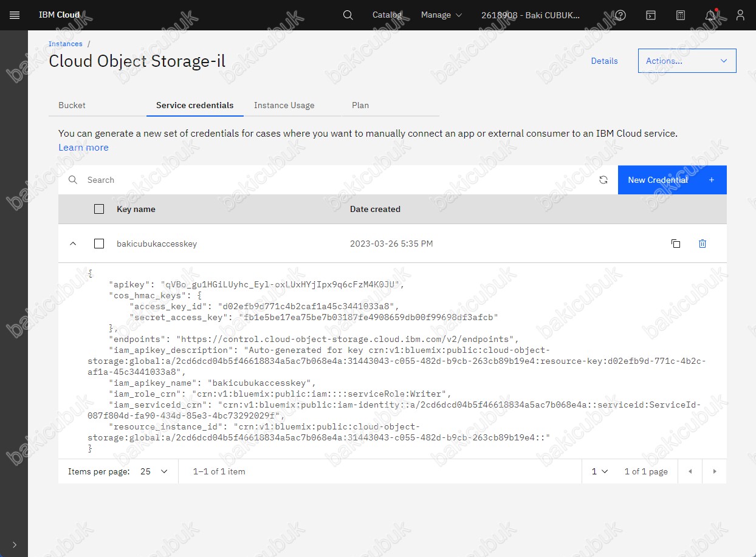Screen dimensions: 756x557
Task: Refresh the credentials list
Action: coord(603,180)
